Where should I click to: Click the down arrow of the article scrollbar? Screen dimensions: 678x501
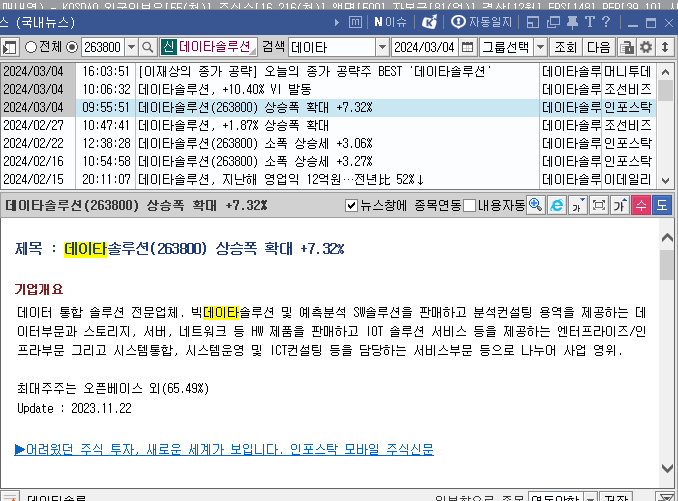pos(667,468)
